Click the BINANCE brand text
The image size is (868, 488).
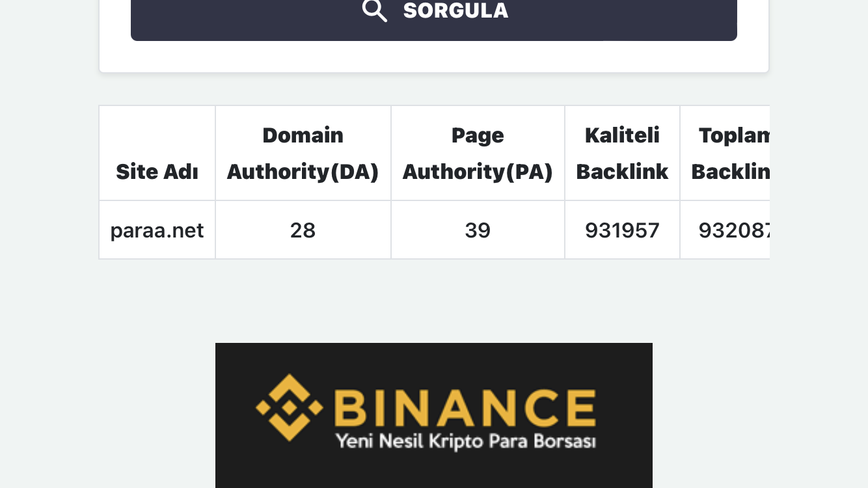pyautogui.click(x=465, y=407)
